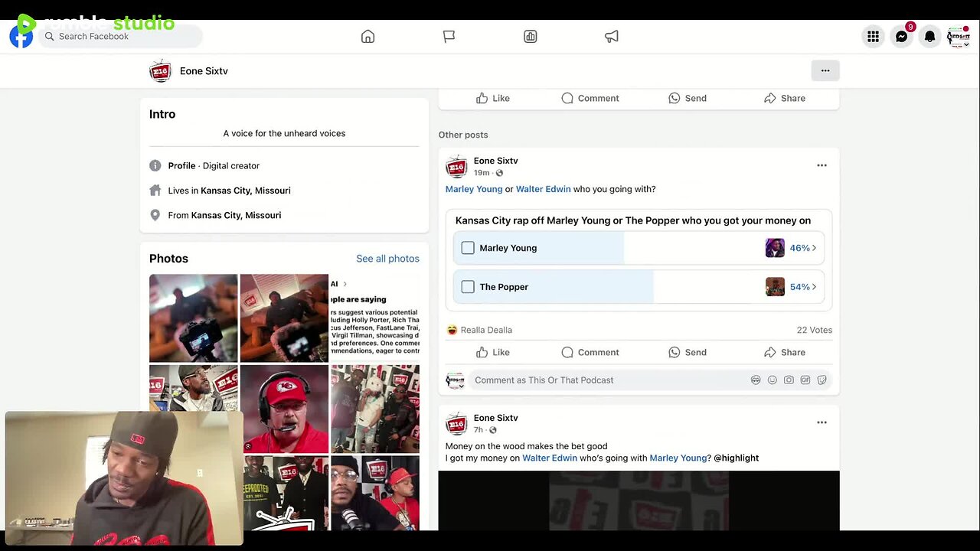The width and height of the screenshot is (980, 551).
Task: Insert an avatar sticker in comment
Action: (x=756, y=380)
